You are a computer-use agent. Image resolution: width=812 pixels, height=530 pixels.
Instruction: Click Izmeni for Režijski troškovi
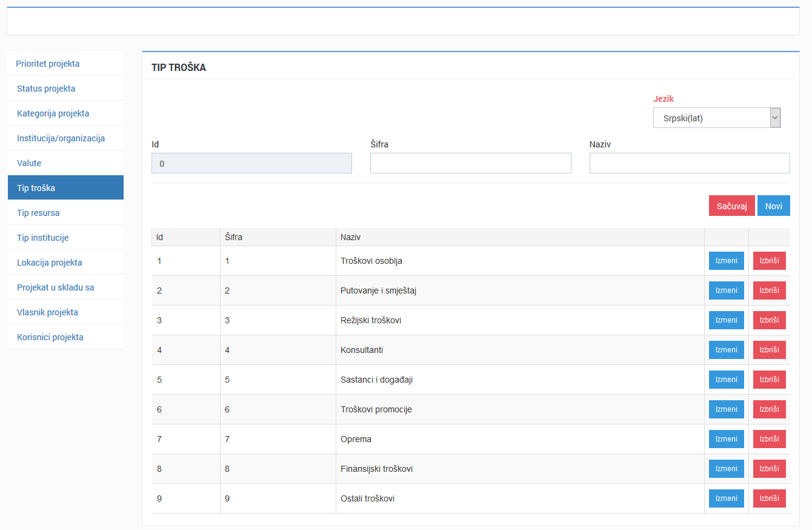[x=726, y=320]
